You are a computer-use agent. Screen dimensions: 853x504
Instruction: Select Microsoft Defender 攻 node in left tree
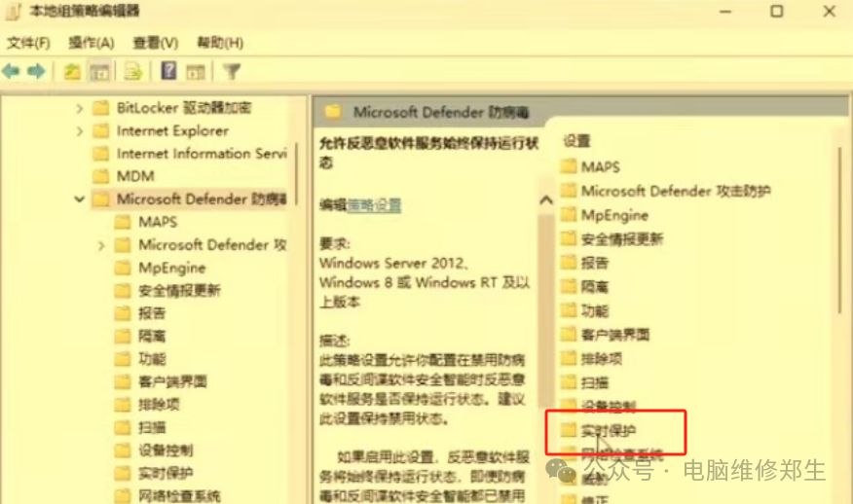pos(212,244)
